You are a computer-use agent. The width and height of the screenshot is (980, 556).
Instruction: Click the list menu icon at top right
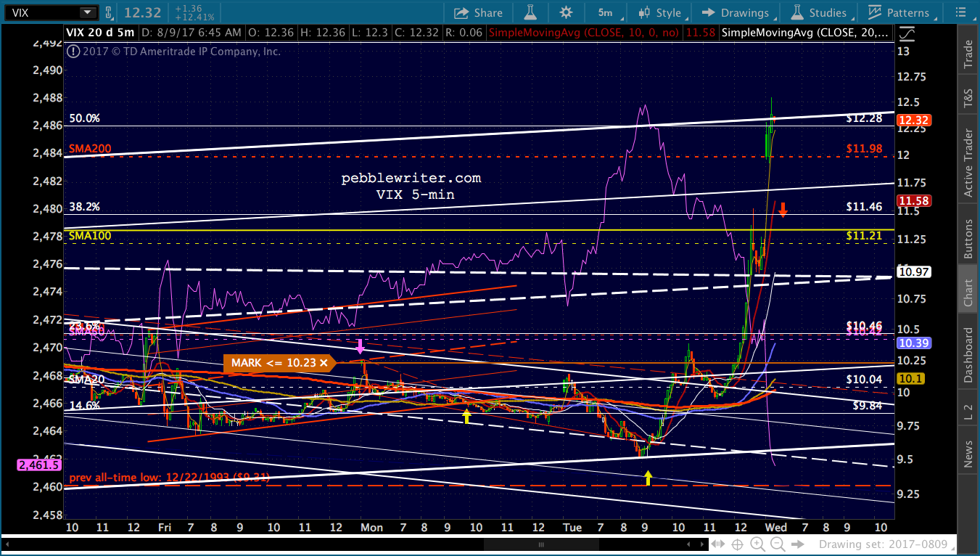[x=959, y=12]
